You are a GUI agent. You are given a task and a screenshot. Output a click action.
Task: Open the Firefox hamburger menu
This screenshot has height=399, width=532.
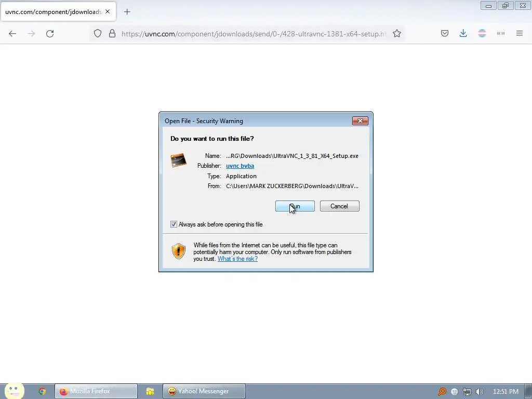(520, 34)
